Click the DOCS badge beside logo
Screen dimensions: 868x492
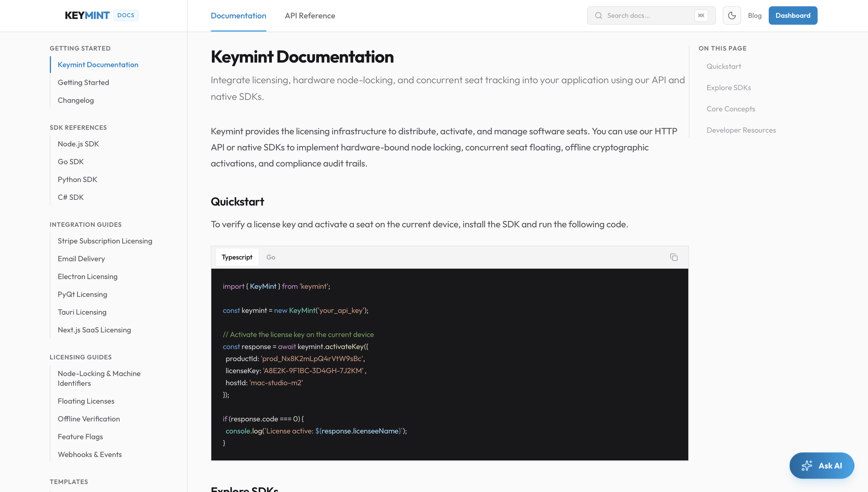[x=126, y=15]
